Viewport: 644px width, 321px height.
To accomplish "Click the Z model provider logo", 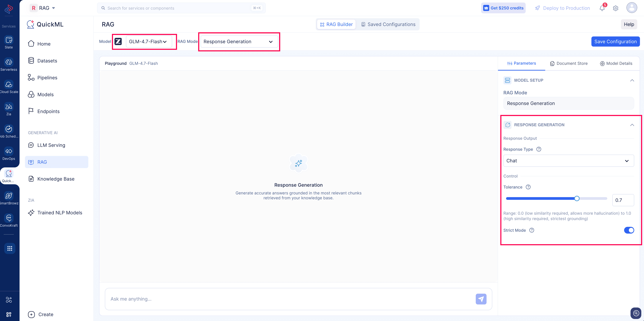I will (x=118, y=42).
